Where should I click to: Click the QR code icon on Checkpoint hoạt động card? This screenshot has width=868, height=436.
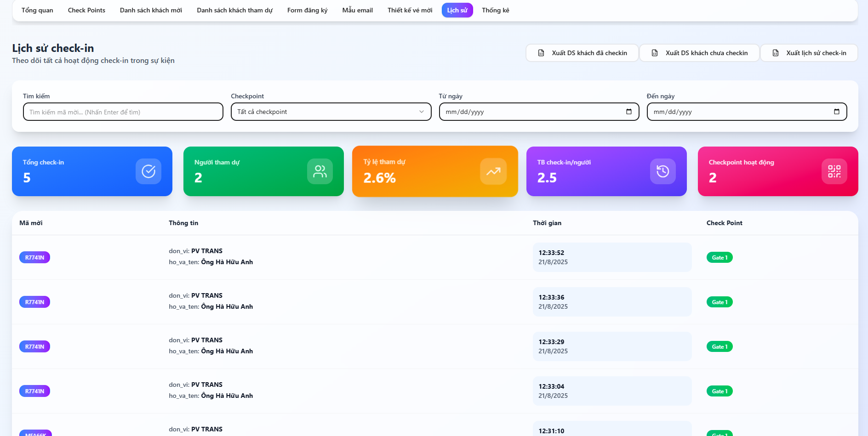click(x=834, y=171)
